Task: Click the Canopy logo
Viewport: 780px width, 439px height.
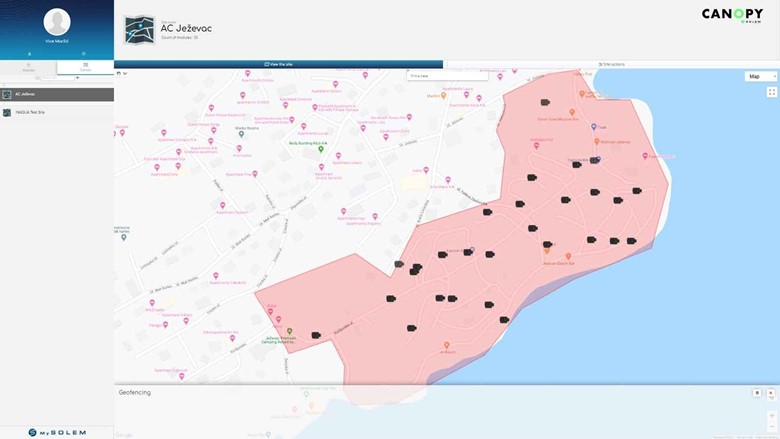Action: (732, 16)
